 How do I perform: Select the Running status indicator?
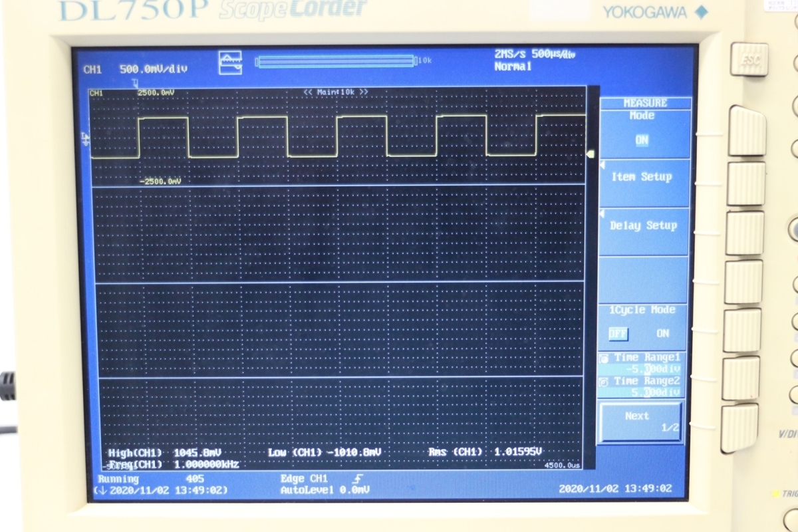(x=118, y=479)
